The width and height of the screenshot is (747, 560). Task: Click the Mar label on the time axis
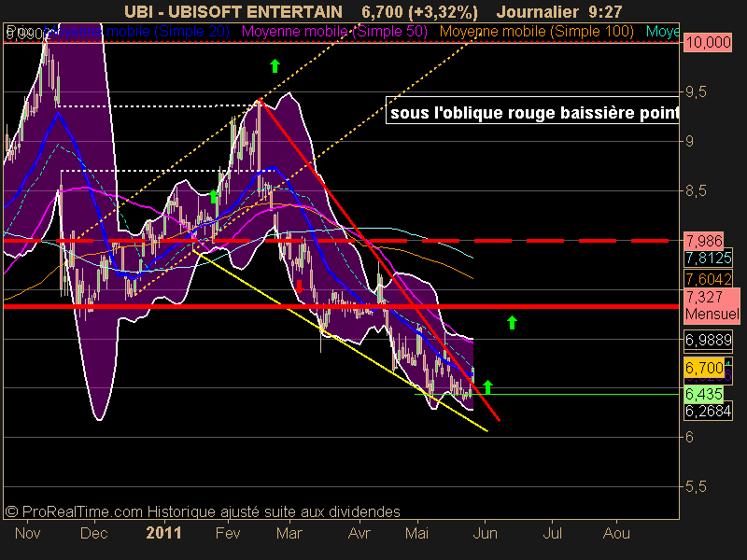pyautogui.click(x=289, y=533)
